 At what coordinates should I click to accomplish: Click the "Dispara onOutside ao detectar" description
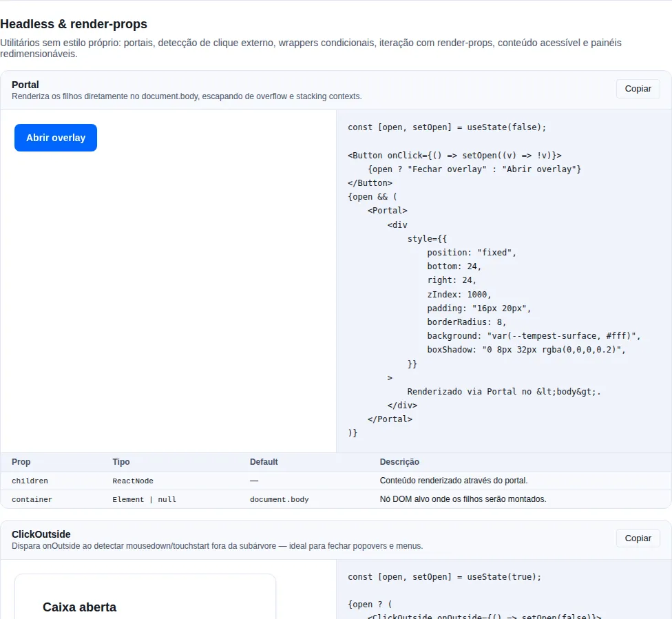pyautogui.click(x=218, y=546)
